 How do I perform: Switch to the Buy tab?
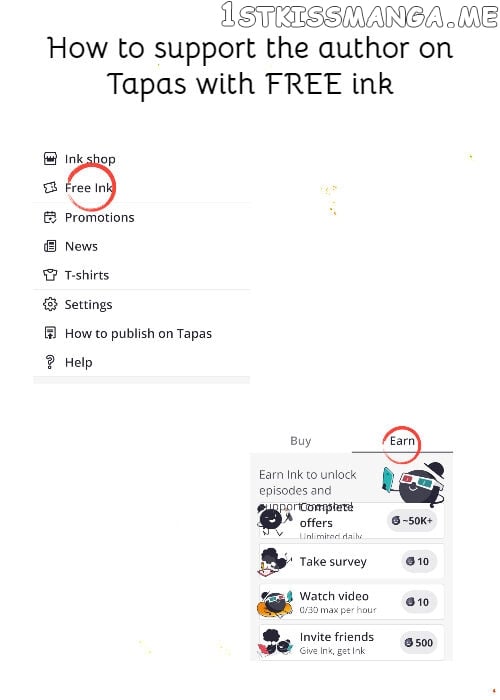pyautogui.click(x=300, y=441)
